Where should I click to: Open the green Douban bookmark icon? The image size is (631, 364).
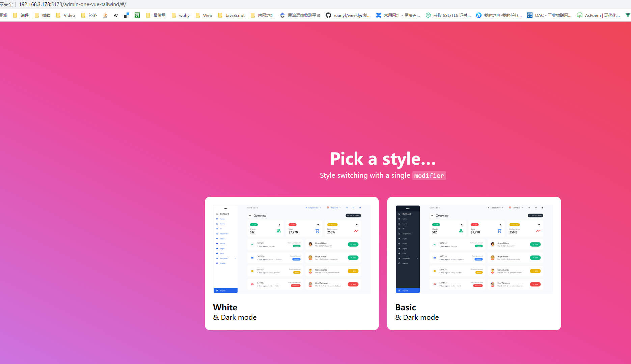(x=137, y=15)
